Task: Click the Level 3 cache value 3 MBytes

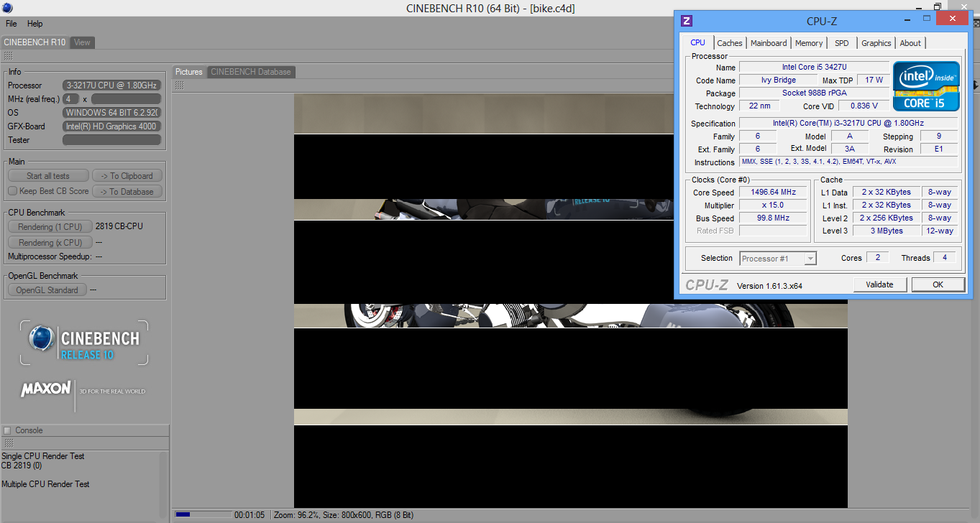Action: pyautogui.click(x=887, y=231)
